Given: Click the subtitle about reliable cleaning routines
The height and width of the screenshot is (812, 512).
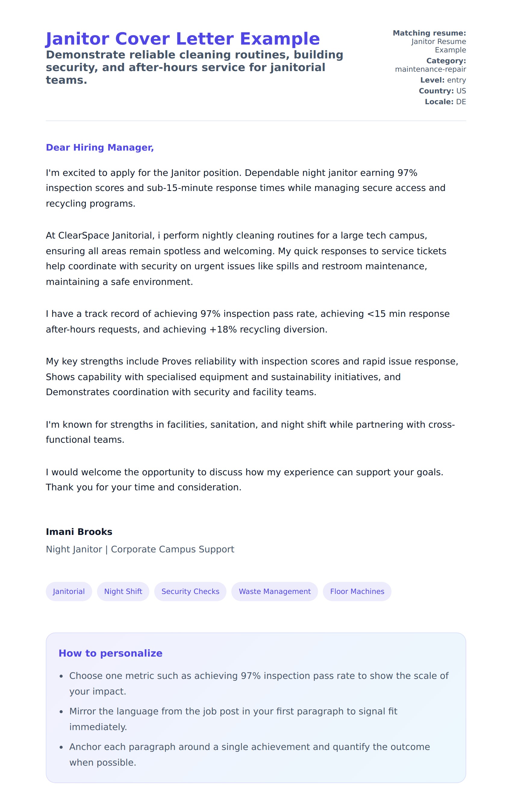Looking at the screenshot, I should coord(194,67).
